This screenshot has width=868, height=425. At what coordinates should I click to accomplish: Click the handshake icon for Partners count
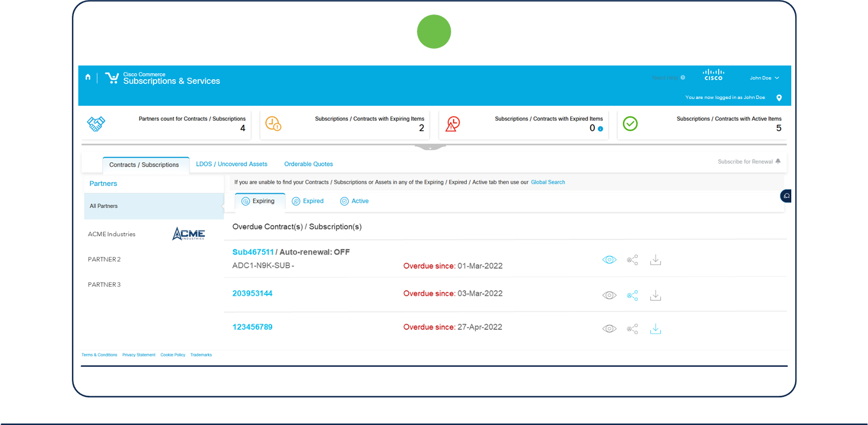(x=96, y=124)
